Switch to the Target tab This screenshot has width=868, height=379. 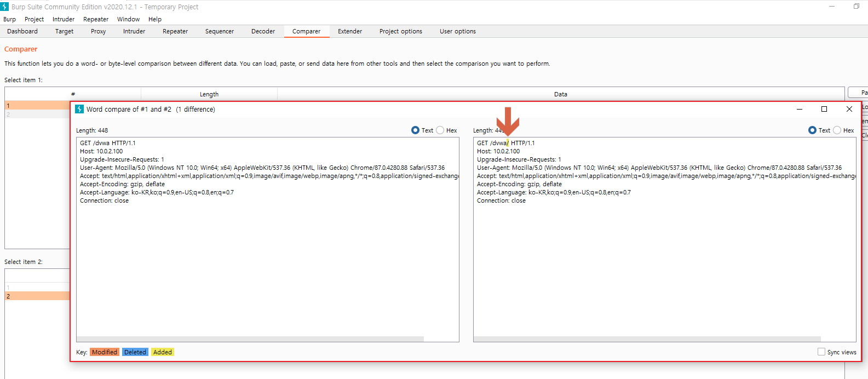coord(64,31)
